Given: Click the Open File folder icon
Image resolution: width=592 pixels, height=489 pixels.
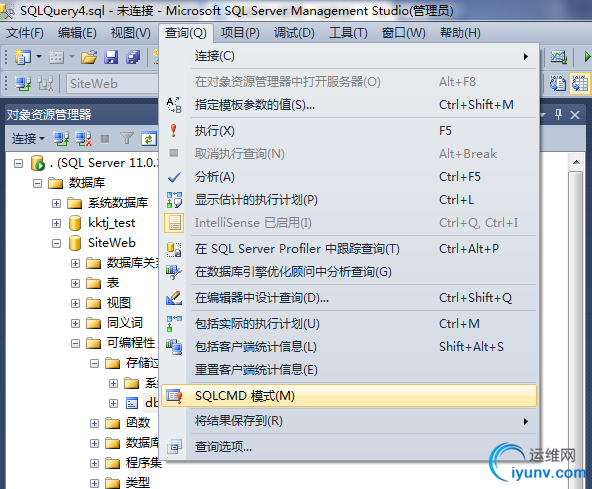Looking at the screenshot, I should click(x=89, y=57).
